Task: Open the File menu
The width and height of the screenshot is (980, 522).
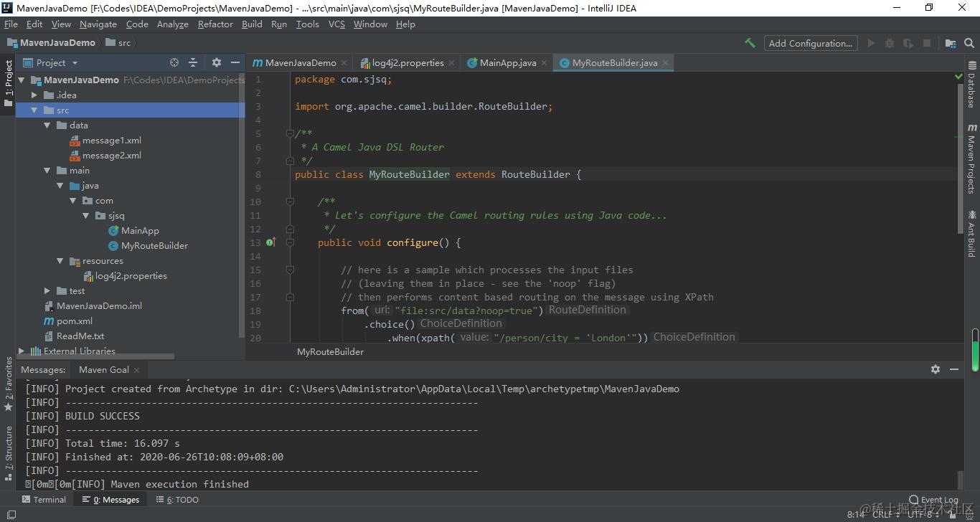Action: pos(11,24)
